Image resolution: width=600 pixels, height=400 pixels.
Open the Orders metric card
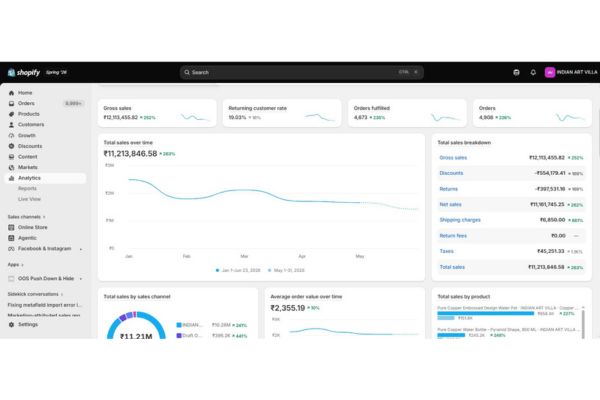(x=532, y=113)
